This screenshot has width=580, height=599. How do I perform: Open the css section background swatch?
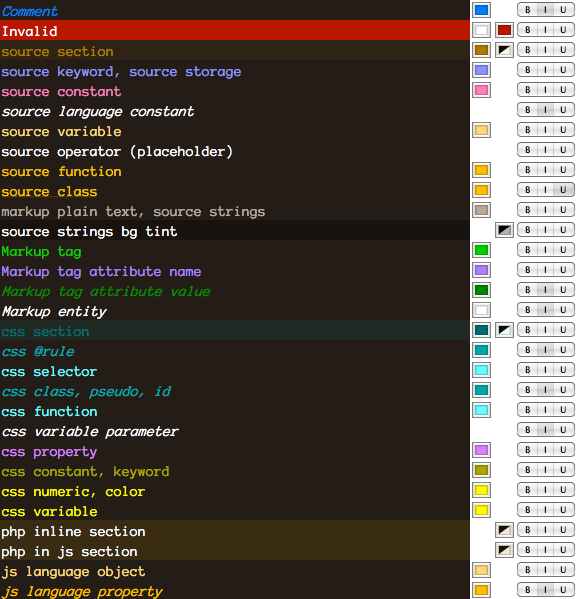(504, 330)
